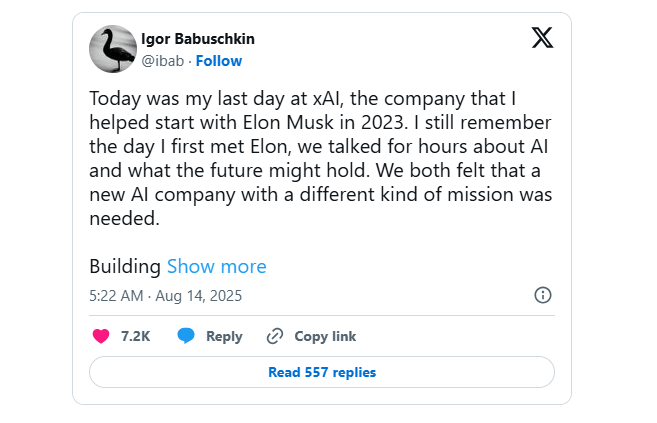The width and height of the screenshot is (657, 423).
Task: Like the tweet with the heart icon
Action: [100, 336]
